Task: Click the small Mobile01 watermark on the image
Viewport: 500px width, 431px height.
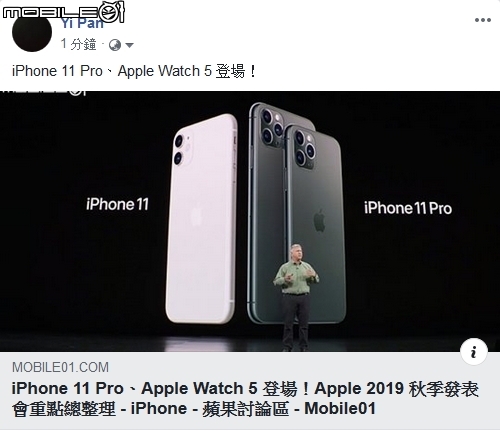Action: pyautogui.click(x=43, y=92)
